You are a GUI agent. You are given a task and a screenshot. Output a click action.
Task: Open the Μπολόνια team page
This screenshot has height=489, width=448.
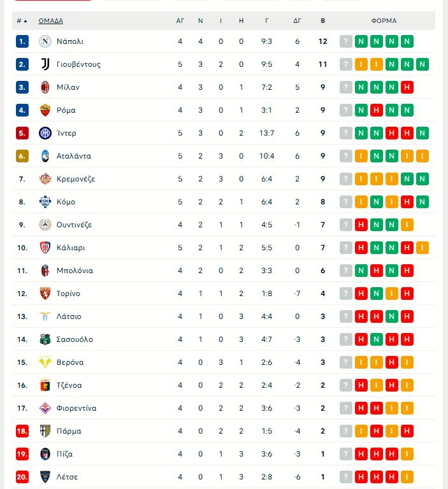(x=75, y=271)
